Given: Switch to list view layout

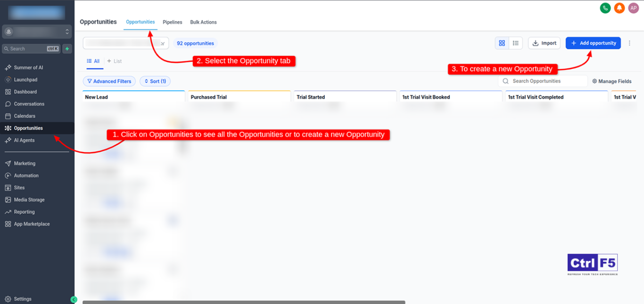Looking at the screenshot, I should [x=516, y=43].
